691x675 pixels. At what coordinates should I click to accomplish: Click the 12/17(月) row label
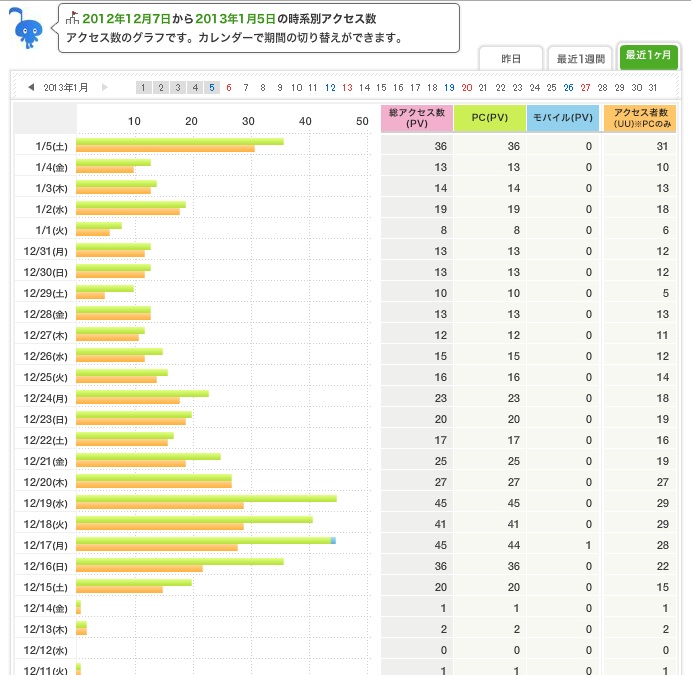tap(46, 545)
